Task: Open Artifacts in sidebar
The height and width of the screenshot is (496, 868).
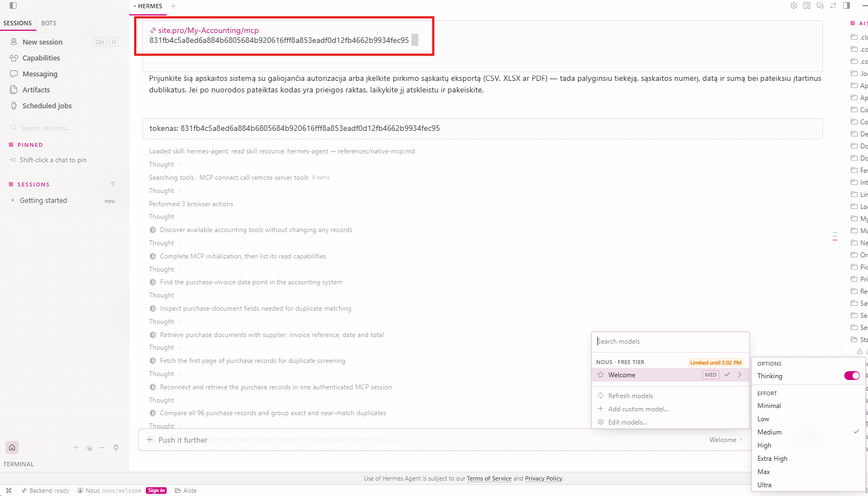Action: pos(36,90)
